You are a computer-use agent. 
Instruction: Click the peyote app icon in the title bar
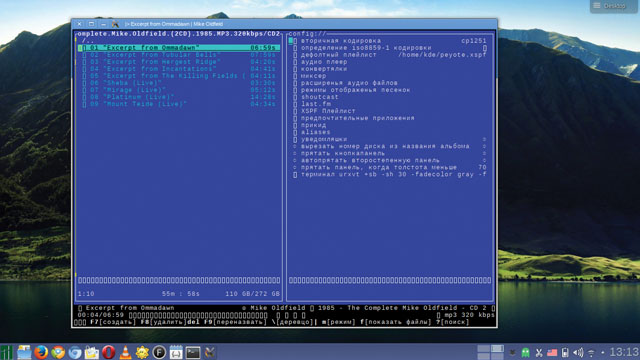pos(116,24)
